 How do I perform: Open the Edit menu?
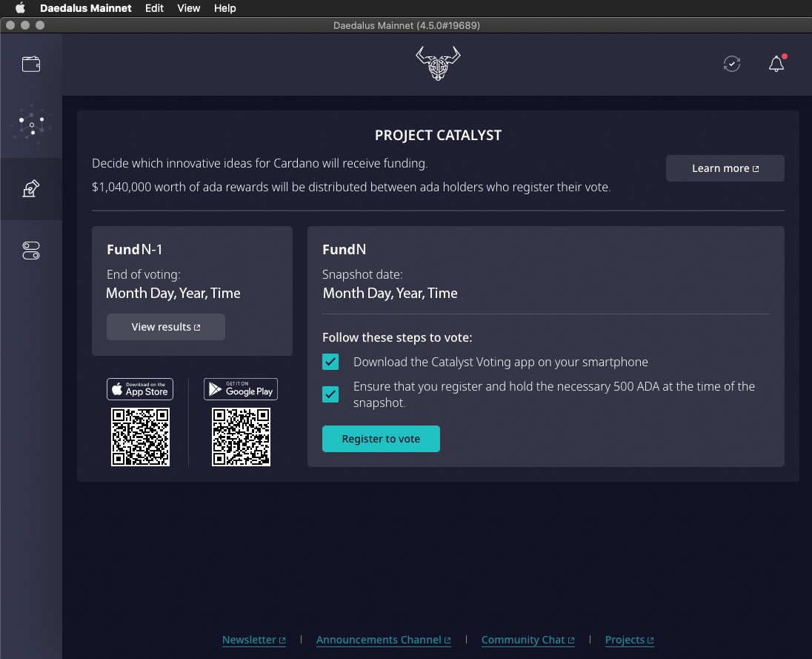coord(155,8)
